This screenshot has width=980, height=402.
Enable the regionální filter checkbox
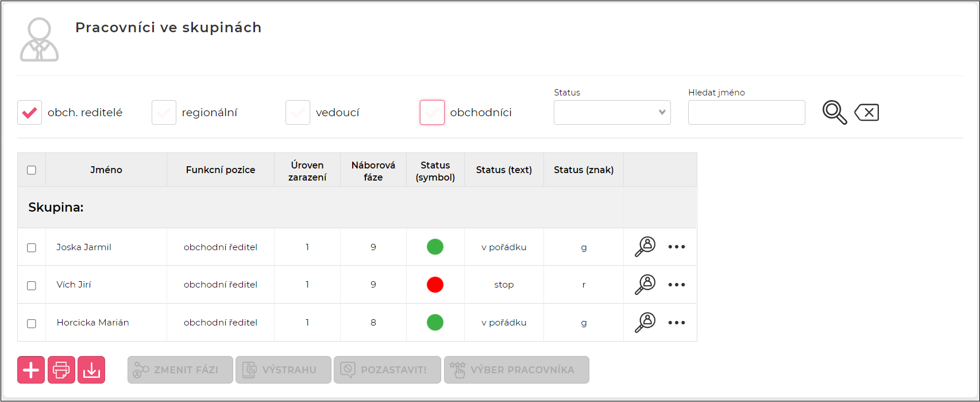(x=164, y=113)
